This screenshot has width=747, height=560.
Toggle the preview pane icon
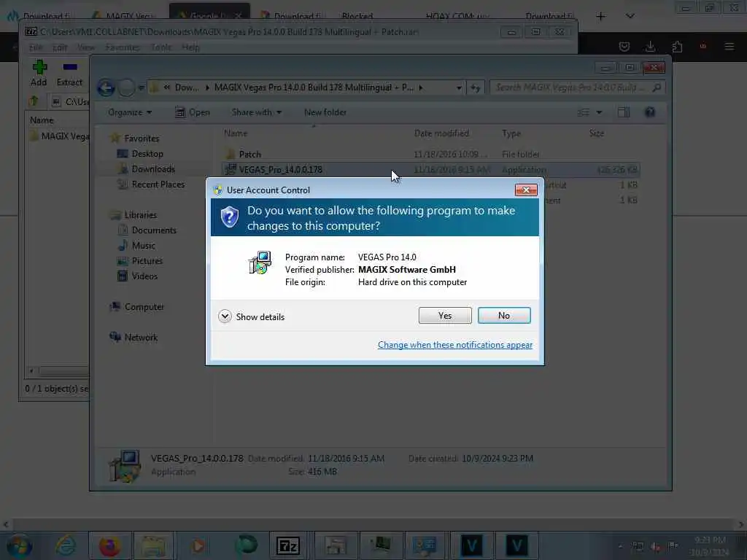624,112
